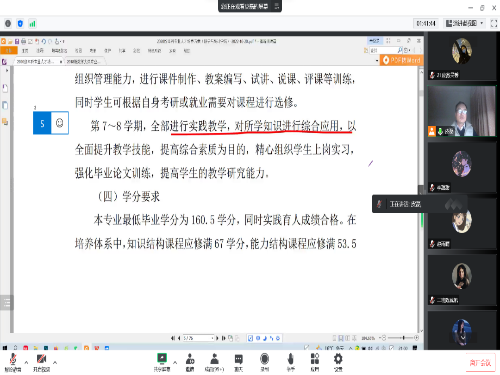500x375 pixels.
Task: Start recording with the record icon
Action: (x=264, y=362)
